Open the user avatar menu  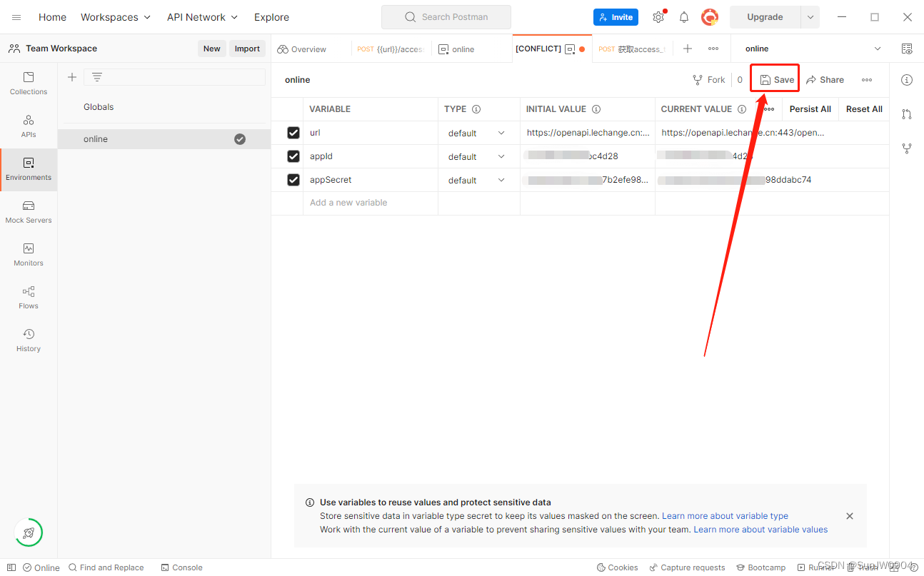click(x=709, y=17)
